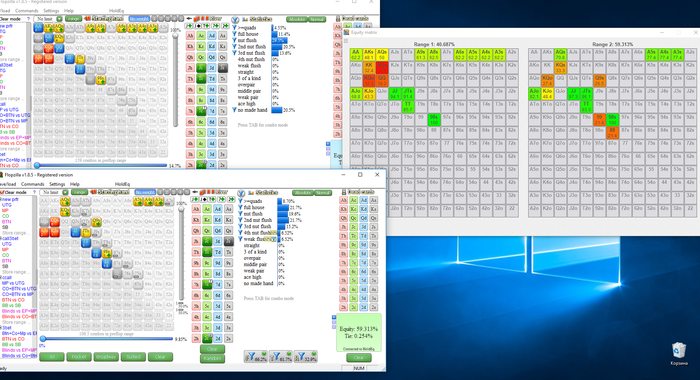Click the range percentage slider handle in back Flopzilla
The height and width of the screenshot is (380, 700).
tap(37, 166)
